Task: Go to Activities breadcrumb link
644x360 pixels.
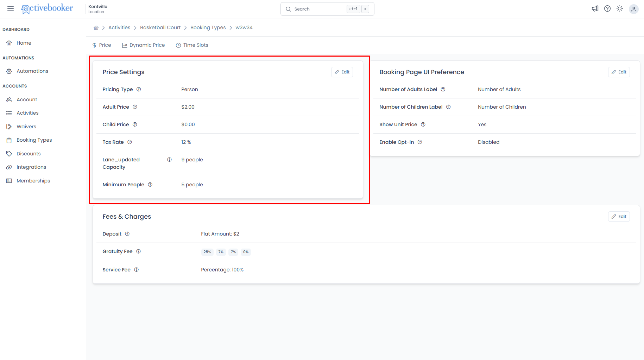Action: point(119,27)
